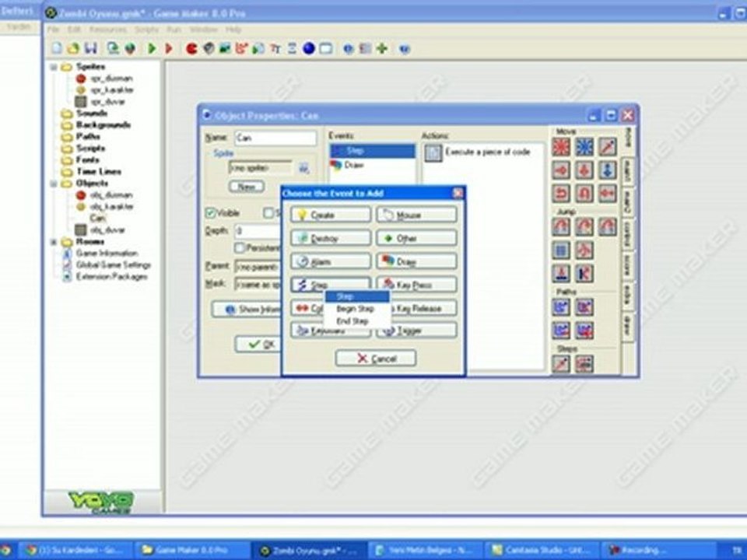Create a new object using the blue ball icon
Image resolution: width=747 pixels, height=560 pixels.
(x=309, y=48)
